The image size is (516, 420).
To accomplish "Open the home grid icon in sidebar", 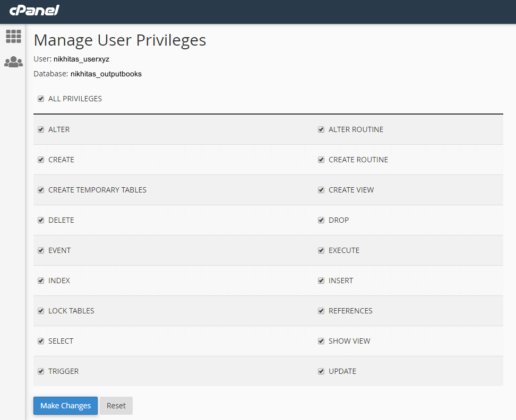I will click(x=13, y=36).
